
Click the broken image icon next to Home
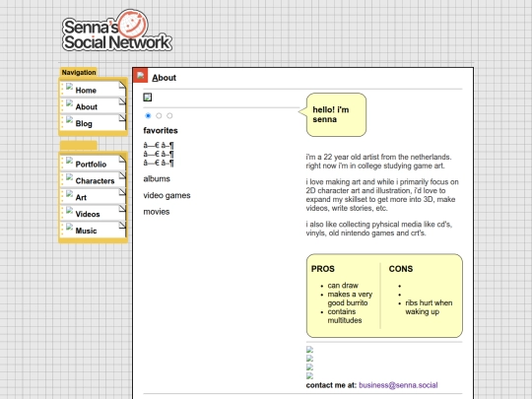coord(70,87)
